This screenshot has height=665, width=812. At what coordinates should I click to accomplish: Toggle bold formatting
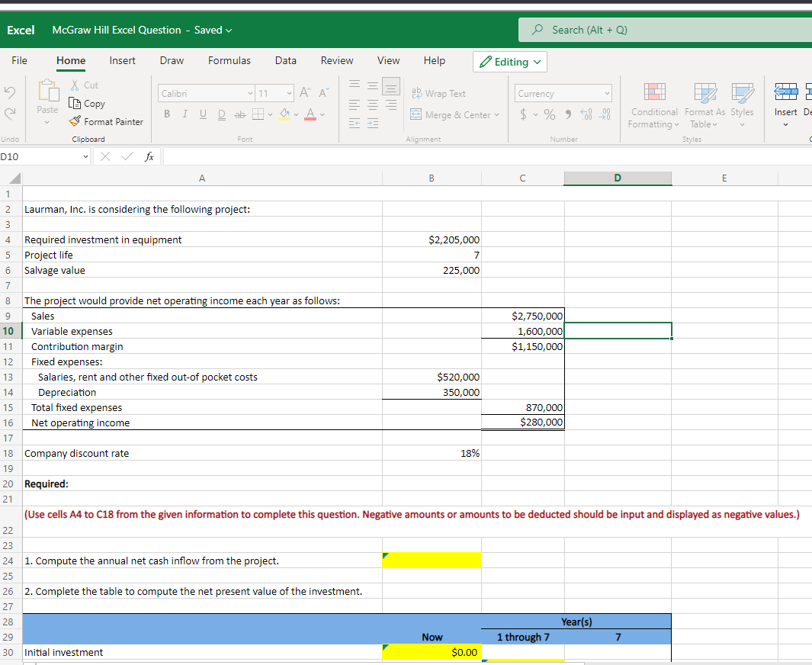pyautogui.click(x=166, y=114)
